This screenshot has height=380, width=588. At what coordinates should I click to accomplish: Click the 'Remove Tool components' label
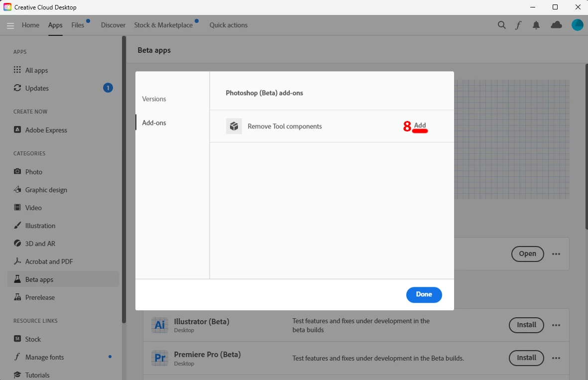pos(285,127)
